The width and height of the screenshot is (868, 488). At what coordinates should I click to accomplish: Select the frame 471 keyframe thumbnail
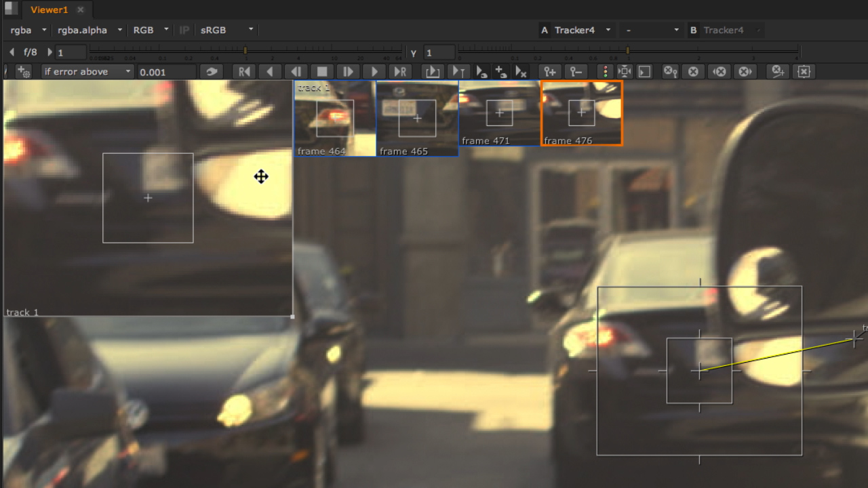tap(500, 113)
